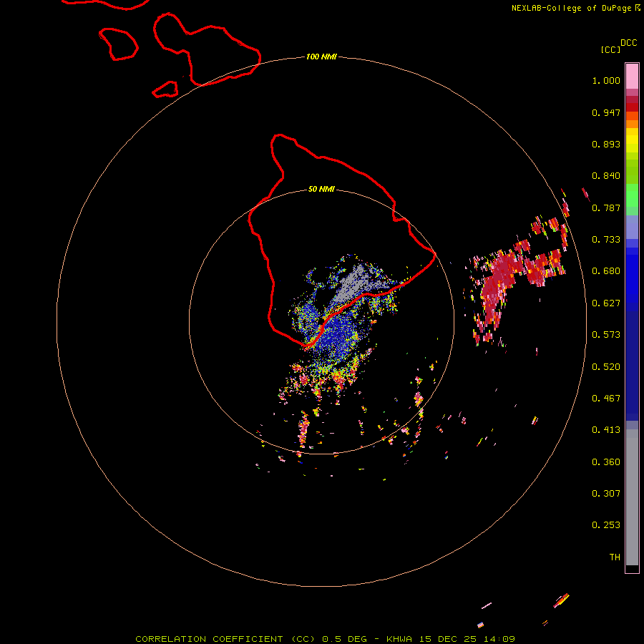This screenshot has width=644, height=644.
Task: Select the 0.680 scale value
Action: click(606, 271)
